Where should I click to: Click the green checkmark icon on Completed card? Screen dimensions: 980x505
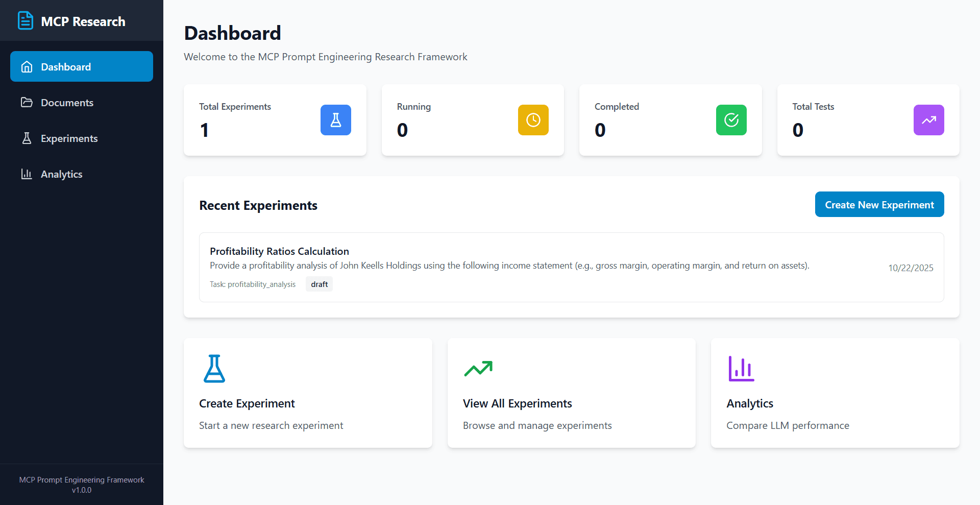click(x=731, y=120)
